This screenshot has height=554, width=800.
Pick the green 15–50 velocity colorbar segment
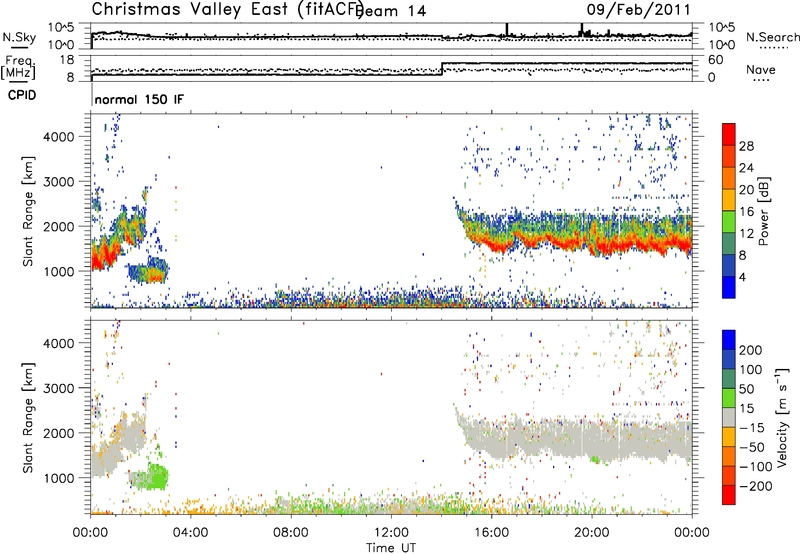[x=729, y=398]
